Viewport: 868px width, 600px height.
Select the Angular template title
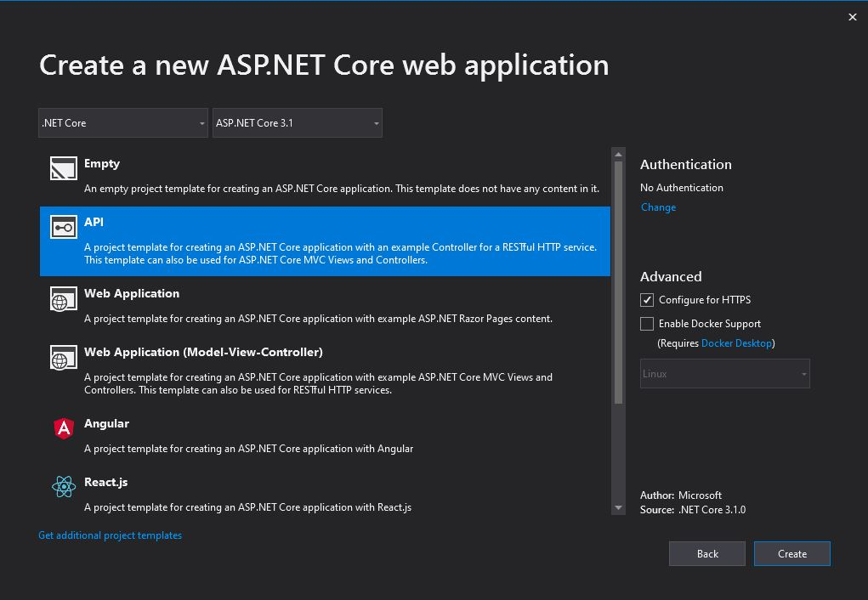pos(106,424)
